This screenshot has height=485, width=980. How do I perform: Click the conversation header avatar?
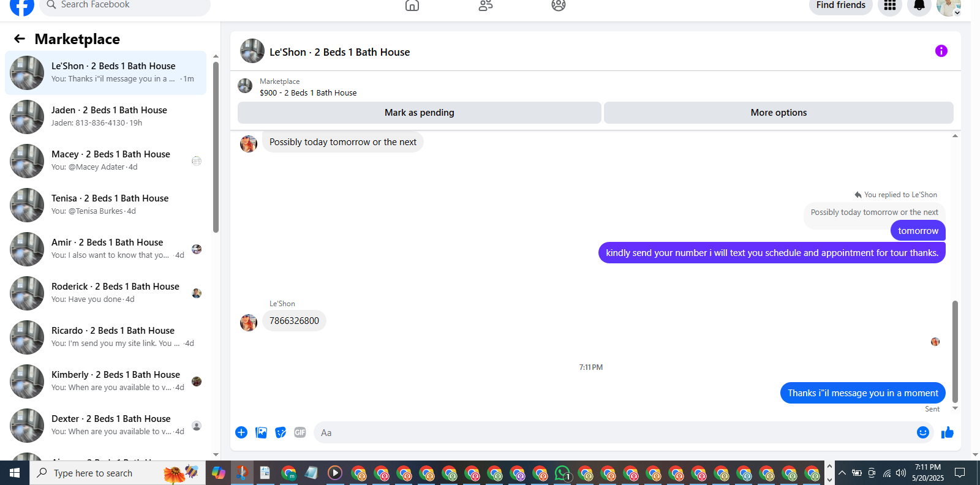(252, 51)
